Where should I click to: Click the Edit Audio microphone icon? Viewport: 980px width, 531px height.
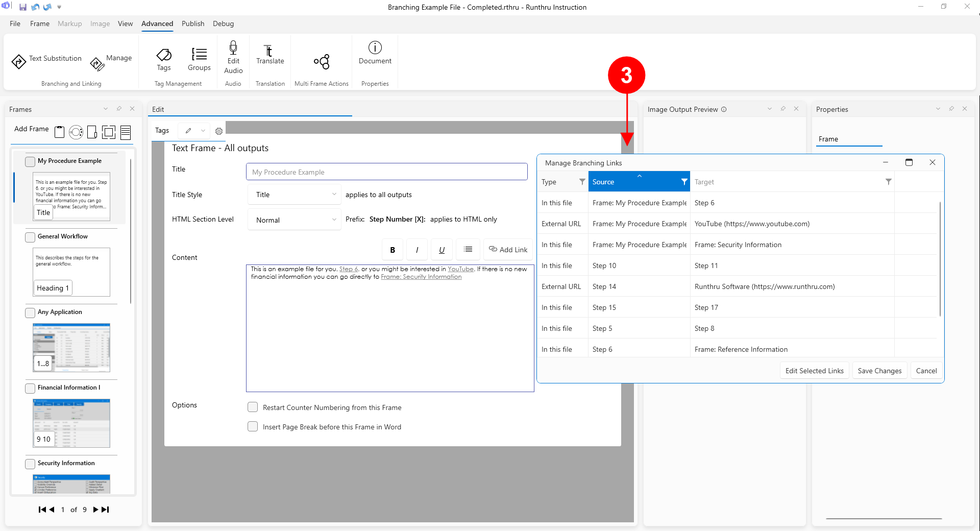(x=233, y=48)
